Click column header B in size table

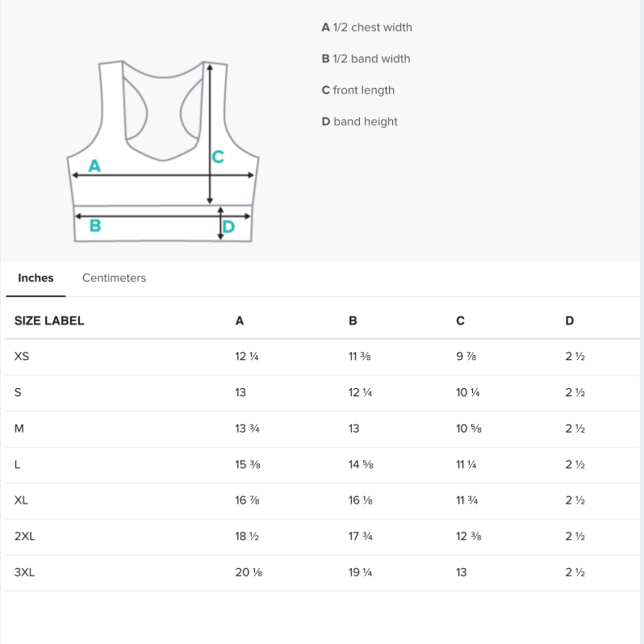click(x=353, y=320)
